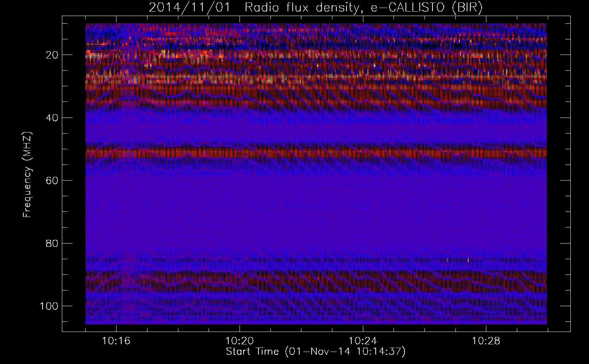This screenshot has height=364, width=589.
Task: Click the 'Frequency (MHZ)' axis label
Action: point(27,174)
